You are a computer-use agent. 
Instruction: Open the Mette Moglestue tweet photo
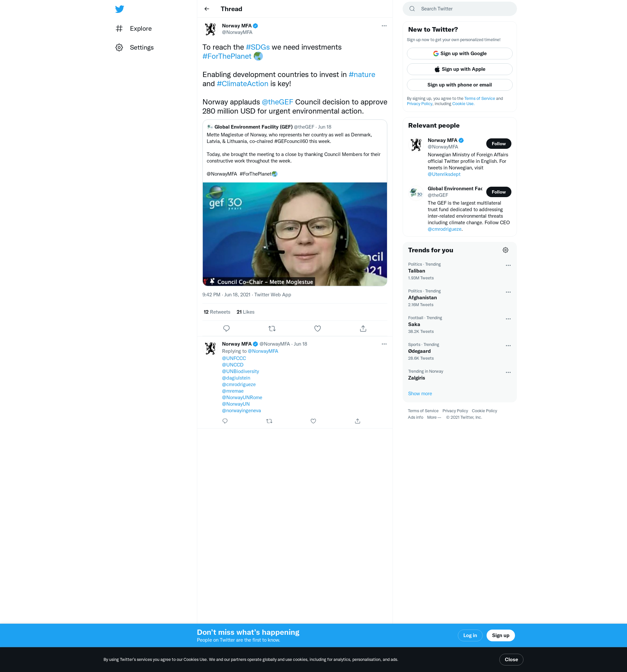[x=295, y=234]
